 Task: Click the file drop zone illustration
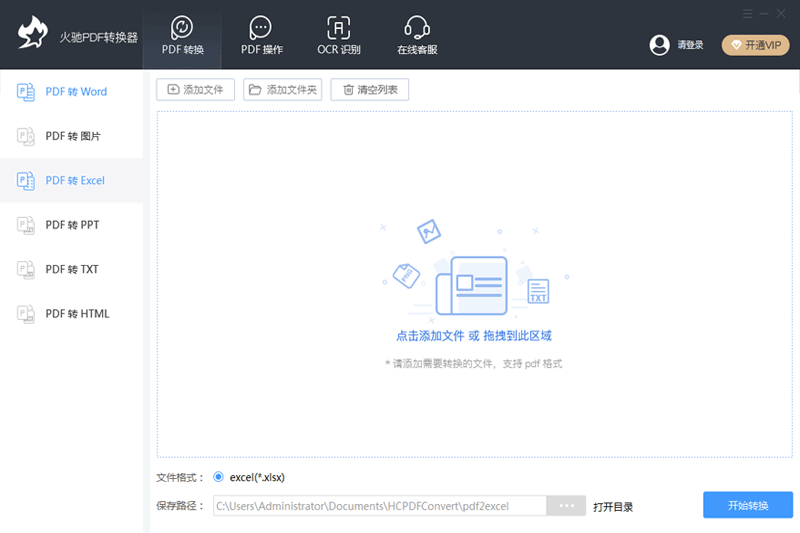coord(474,270)
